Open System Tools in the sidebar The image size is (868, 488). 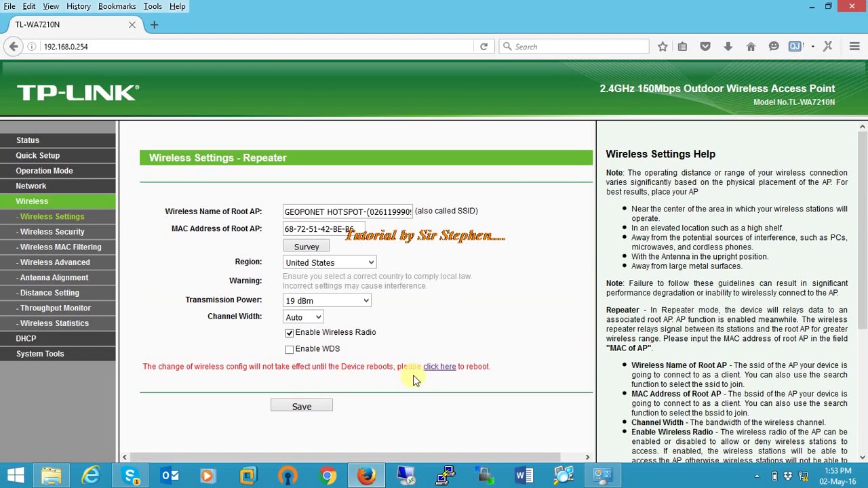(x=58, y=354)
